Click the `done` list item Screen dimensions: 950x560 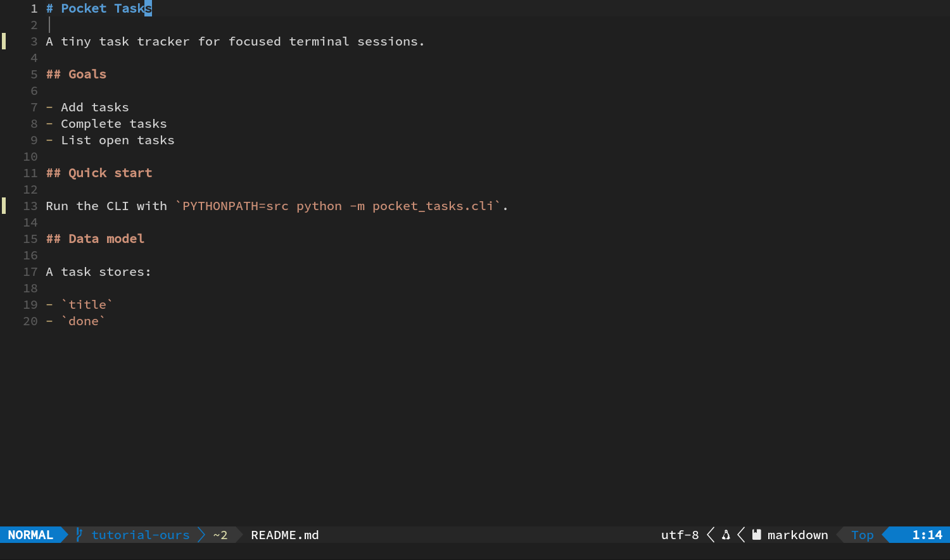tap(76, 321)
